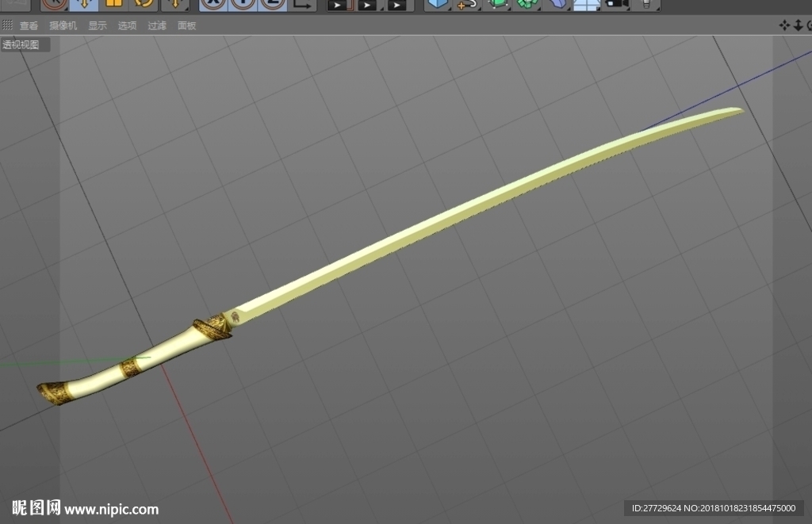The width and height of the screenshot is (812, 524).
Task: Open the 显示 viewport menu
Action: (x=98, y=25)
